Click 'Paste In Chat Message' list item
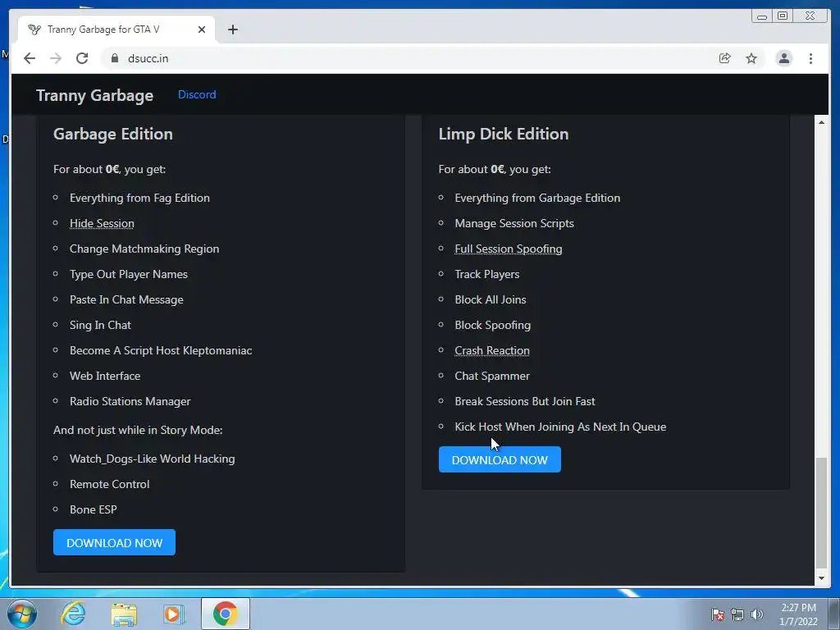Viewport: 840px width, 630px height. 126,299
